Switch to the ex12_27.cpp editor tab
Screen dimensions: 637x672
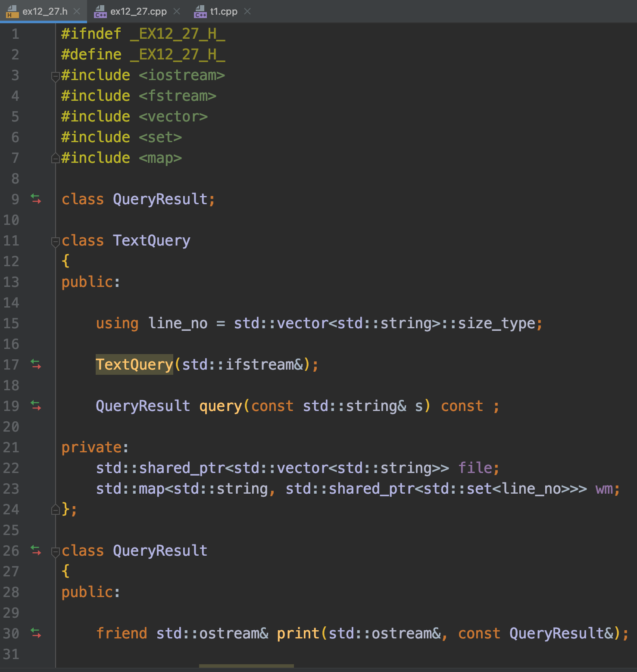138,12
